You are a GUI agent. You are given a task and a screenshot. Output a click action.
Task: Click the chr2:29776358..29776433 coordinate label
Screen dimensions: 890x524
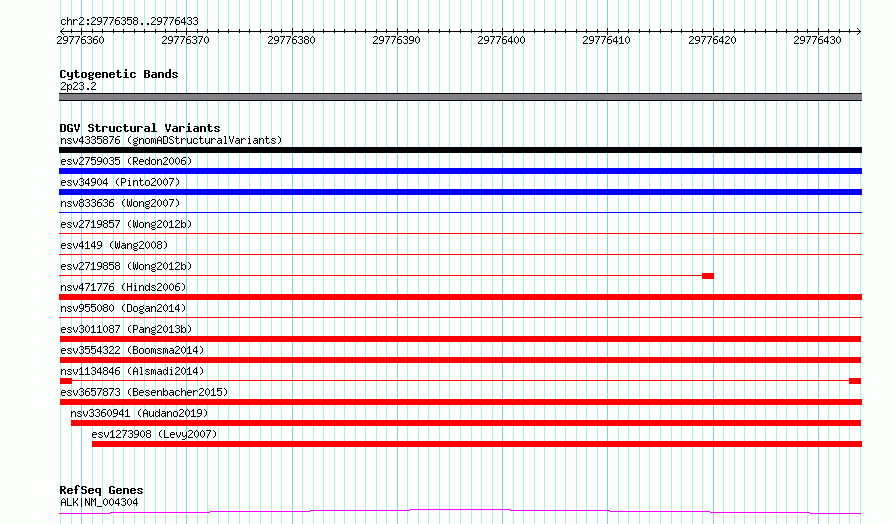[129, 21]
